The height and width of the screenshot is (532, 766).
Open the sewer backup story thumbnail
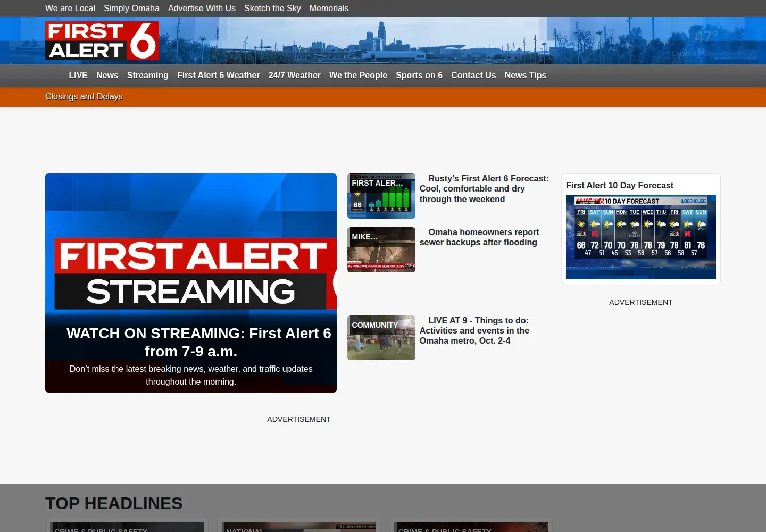pos(381,250)
